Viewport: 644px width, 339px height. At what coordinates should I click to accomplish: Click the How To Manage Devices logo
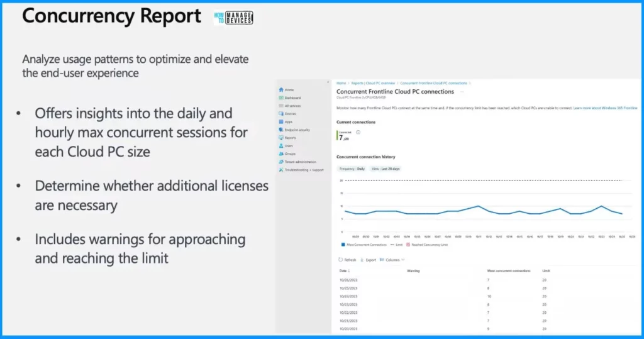click(x=233, y=18)
